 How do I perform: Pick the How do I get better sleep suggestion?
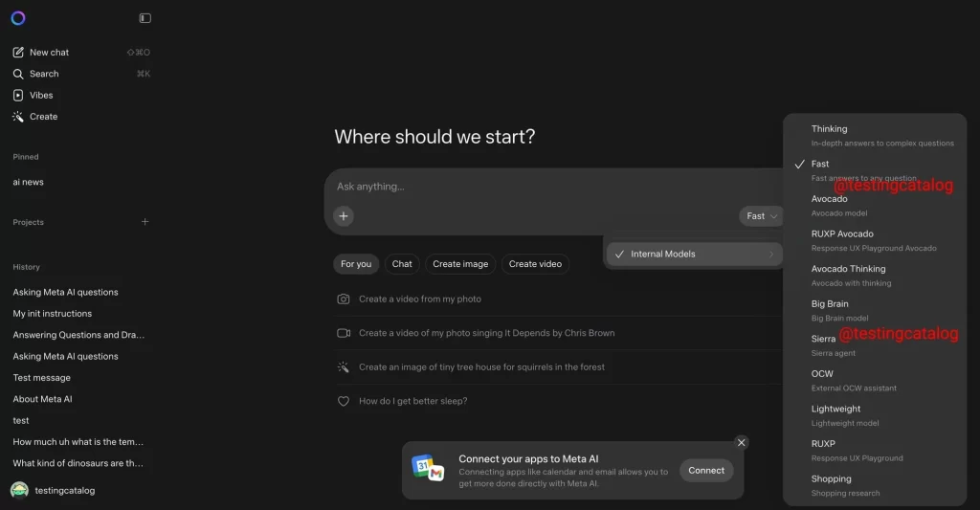413,401
